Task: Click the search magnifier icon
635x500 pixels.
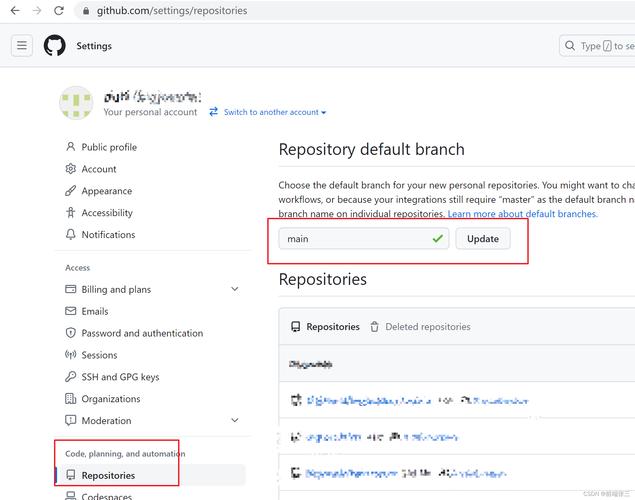Action: click(570, 46)
